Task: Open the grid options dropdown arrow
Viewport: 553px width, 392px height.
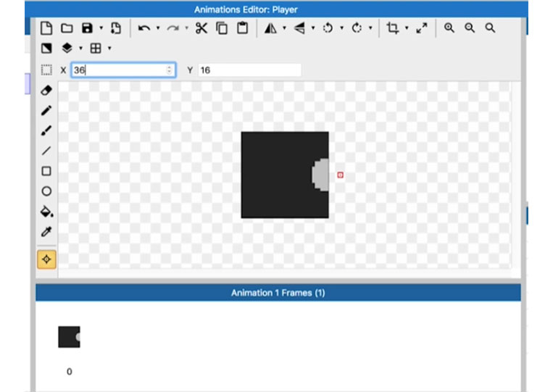Action: click(109, 49)
